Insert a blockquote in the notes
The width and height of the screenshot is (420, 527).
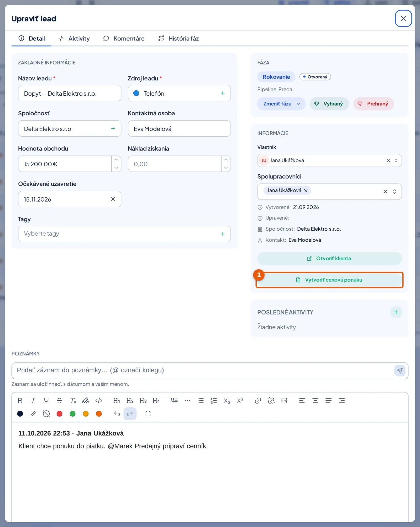(174, 401)
